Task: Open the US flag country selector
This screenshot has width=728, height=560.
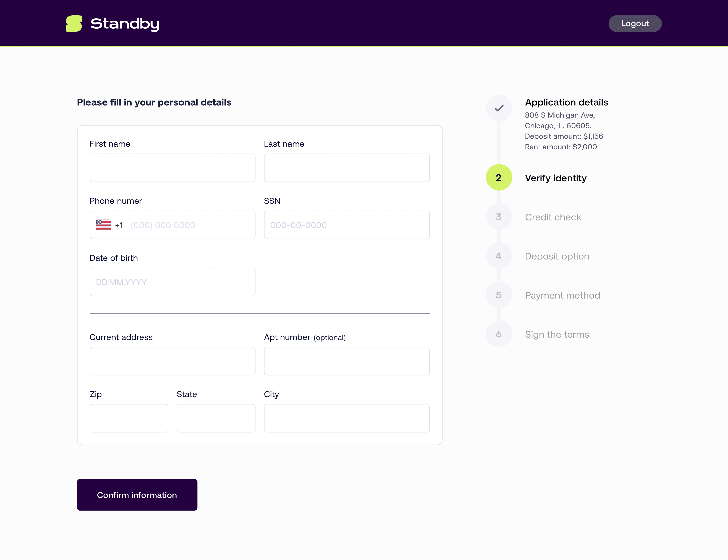Action: point(103,225)
